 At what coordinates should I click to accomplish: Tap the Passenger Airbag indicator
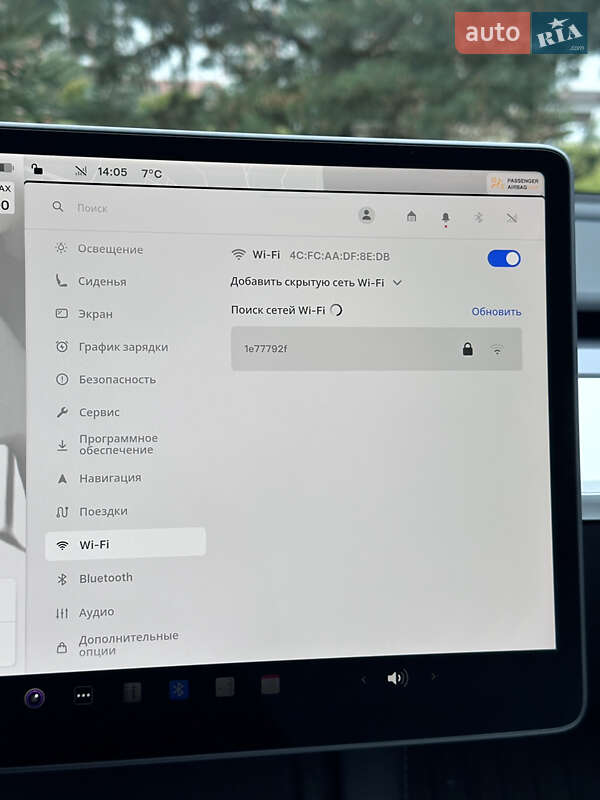tap(514, 184)
